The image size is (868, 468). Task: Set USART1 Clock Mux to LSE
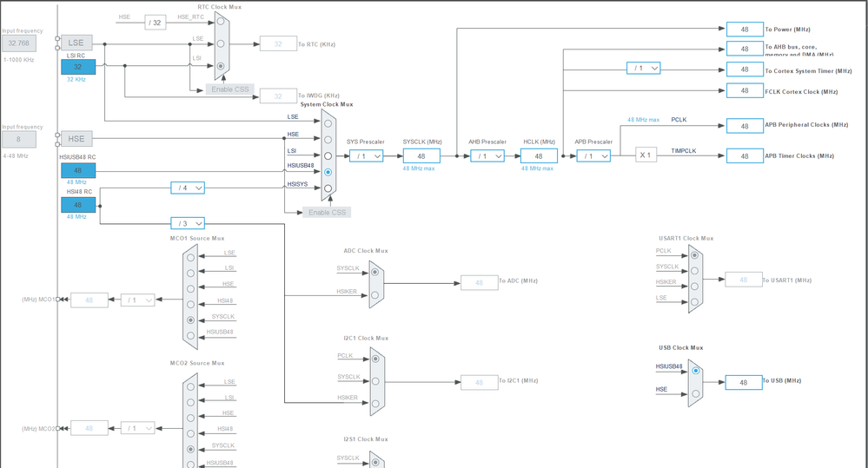694,301
